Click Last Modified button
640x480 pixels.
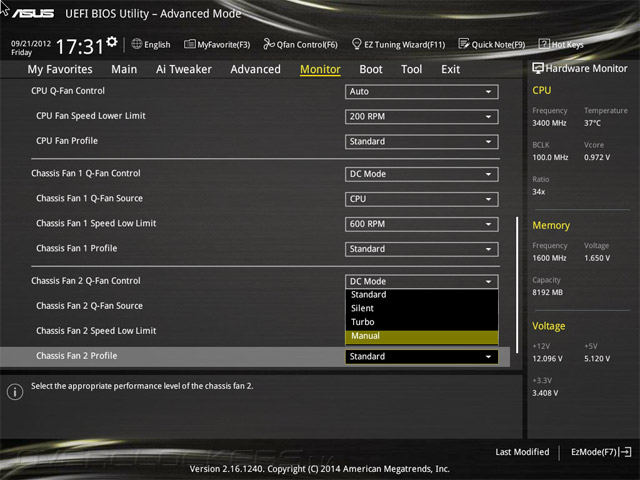[x=522, y=452]
